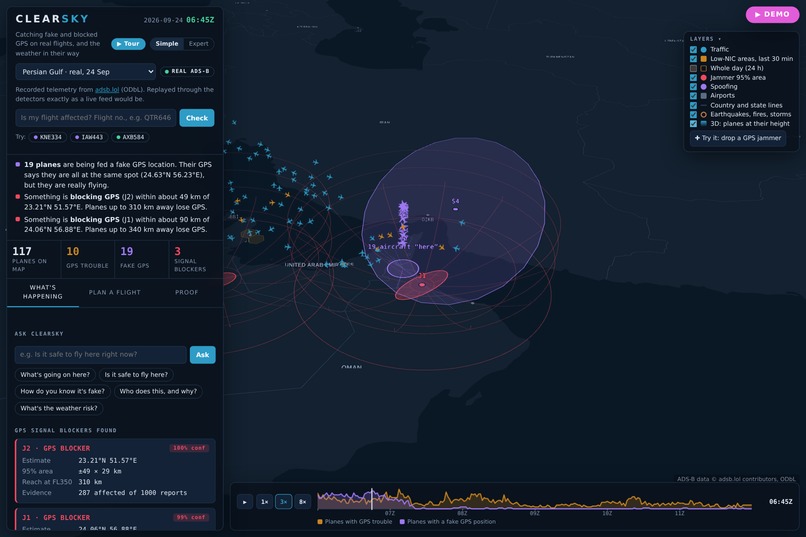The image size is (806, 537).
Task: Toggle the Jammer 95% area checkbox
Action: tap(693, 78)
